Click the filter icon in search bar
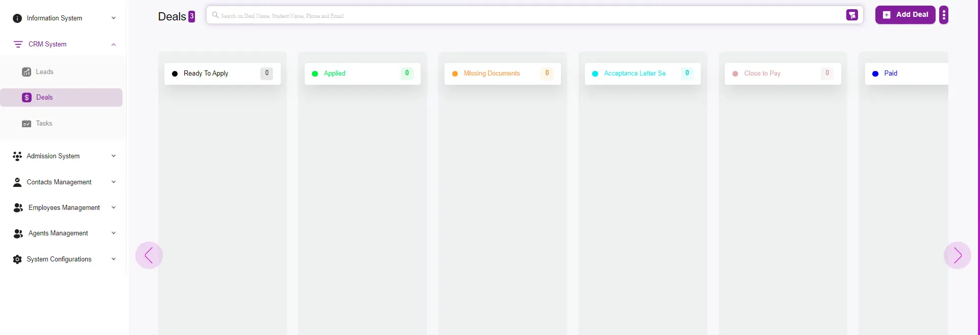The image size is (980, 335). click(852, 15)
